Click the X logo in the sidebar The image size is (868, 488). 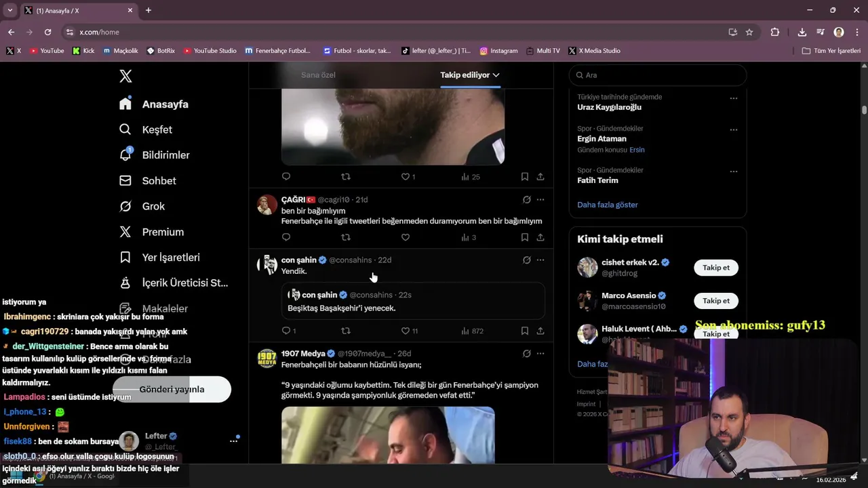click(125, 76)
